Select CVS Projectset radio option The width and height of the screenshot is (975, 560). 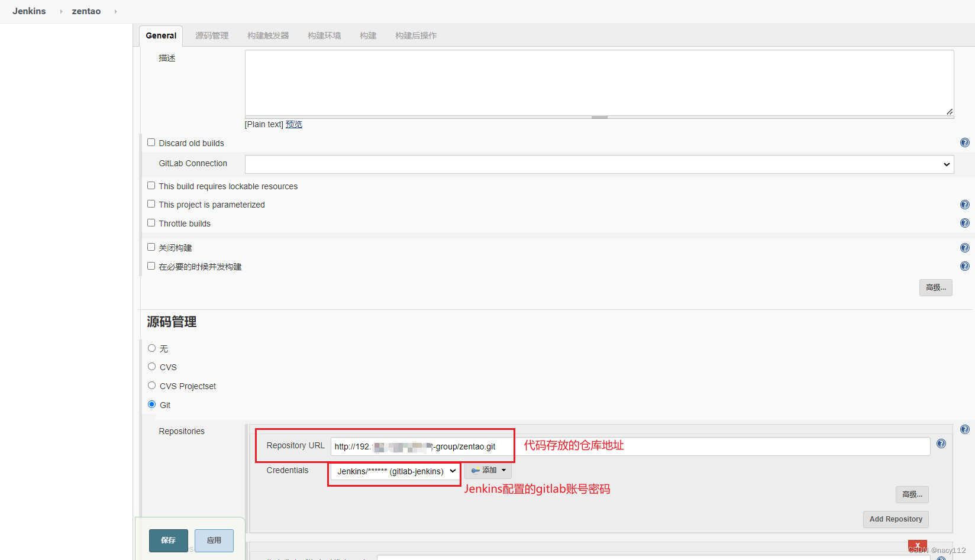(152, 386)
